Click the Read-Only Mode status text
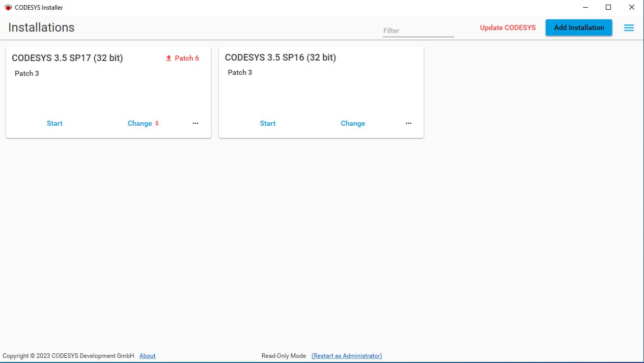 click(x=284, y=356)
